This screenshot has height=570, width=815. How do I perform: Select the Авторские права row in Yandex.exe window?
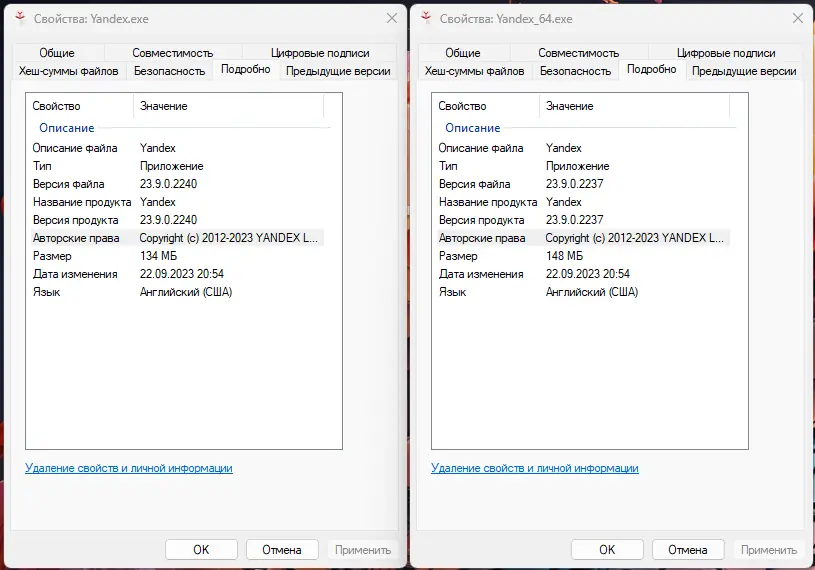[x=176, y=238]
